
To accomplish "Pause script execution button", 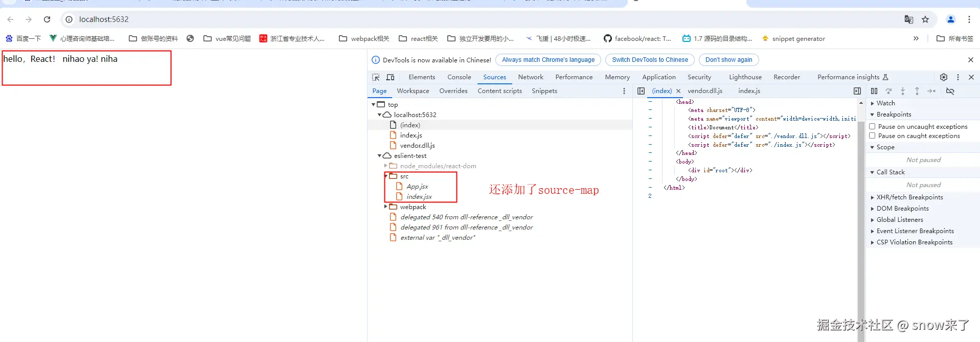I will [874, 91].
